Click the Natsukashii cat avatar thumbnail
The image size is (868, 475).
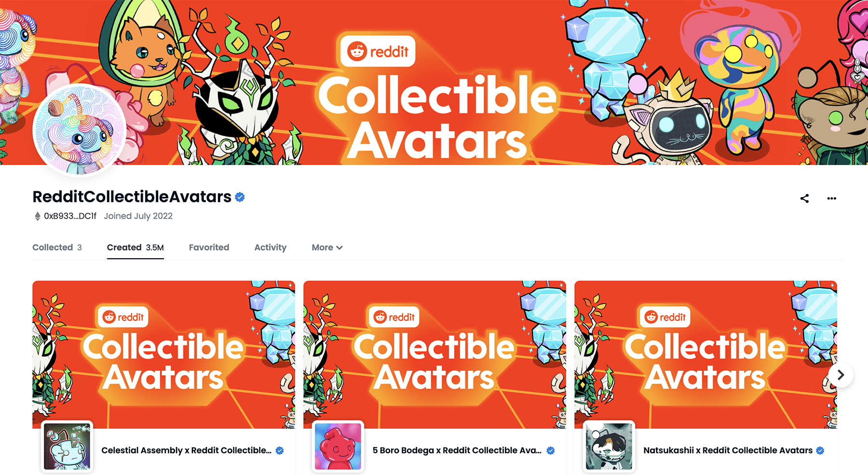[x=609, y=447]
